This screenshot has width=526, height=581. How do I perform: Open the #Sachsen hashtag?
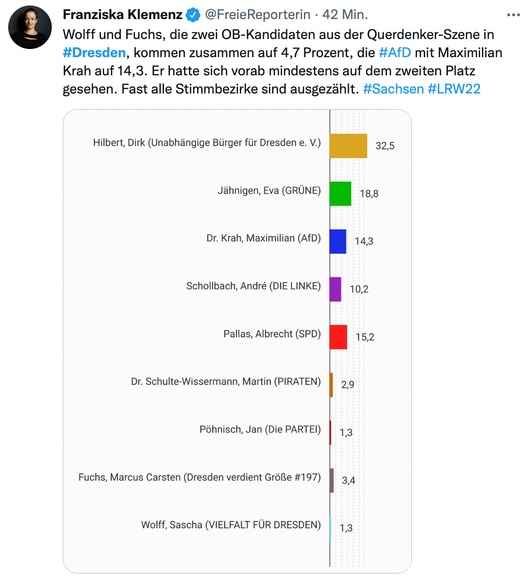[393, 89]
